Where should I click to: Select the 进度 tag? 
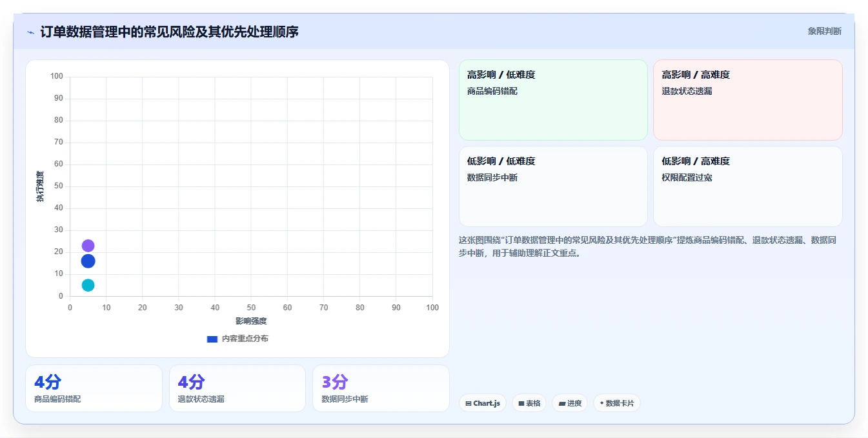pyautogui.click(x=570, y=403)
